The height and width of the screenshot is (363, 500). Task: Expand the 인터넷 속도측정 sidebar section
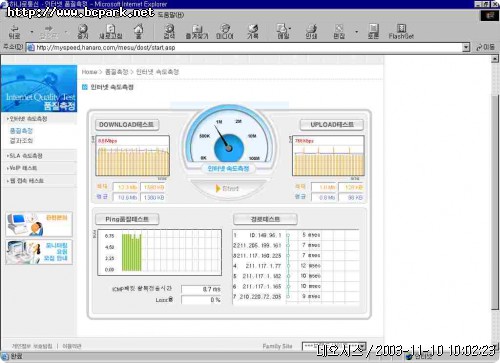(x=27, y=119)
